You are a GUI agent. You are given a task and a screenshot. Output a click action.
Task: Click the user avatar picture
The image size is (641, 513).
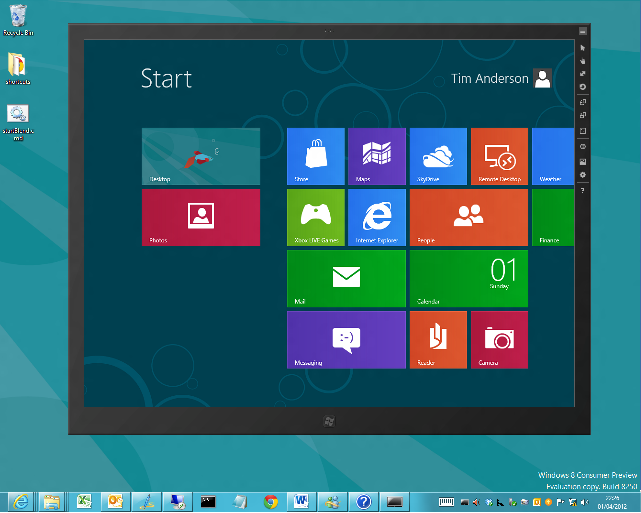542,78
